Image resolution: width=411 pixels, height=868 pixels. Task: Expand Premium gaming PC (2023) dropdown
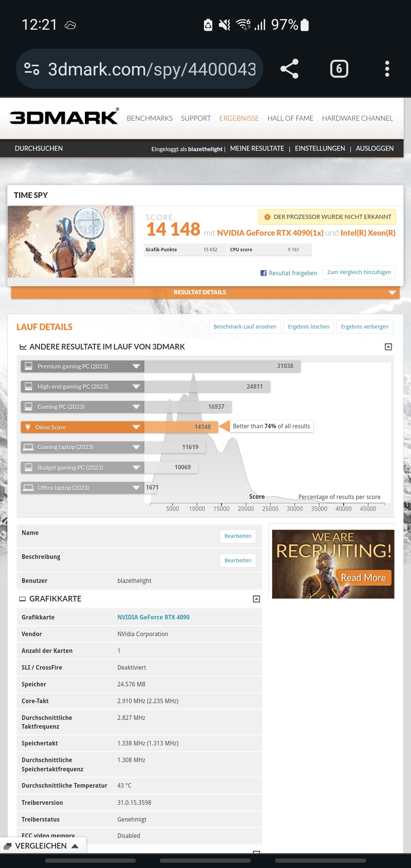[136, 366]
